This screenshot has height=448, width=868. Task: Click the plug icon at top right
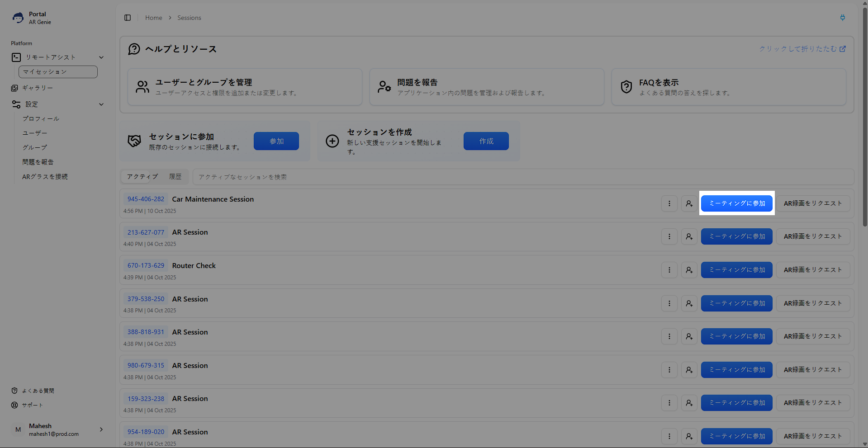(842, 18)
